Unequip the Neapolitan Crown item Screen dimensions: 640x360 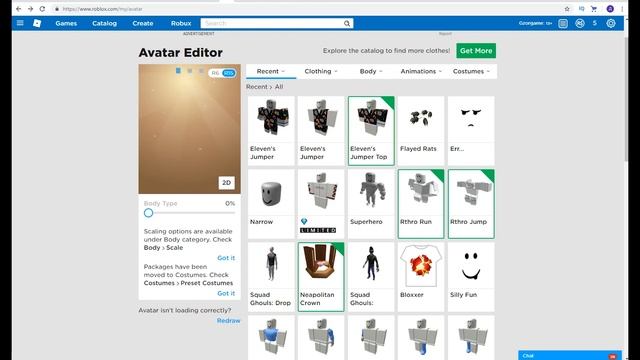tap(321, 277)
